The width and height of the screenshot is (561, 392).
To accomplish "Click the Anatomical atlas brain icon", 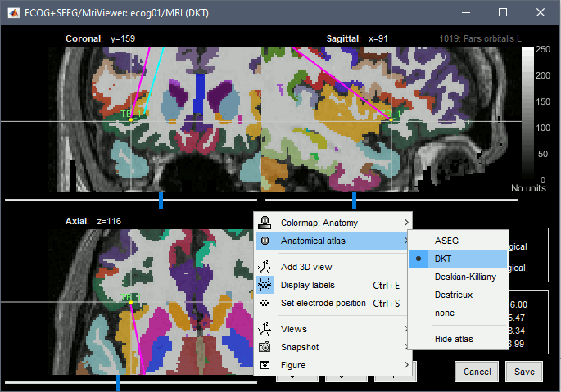I will (265, 241).
